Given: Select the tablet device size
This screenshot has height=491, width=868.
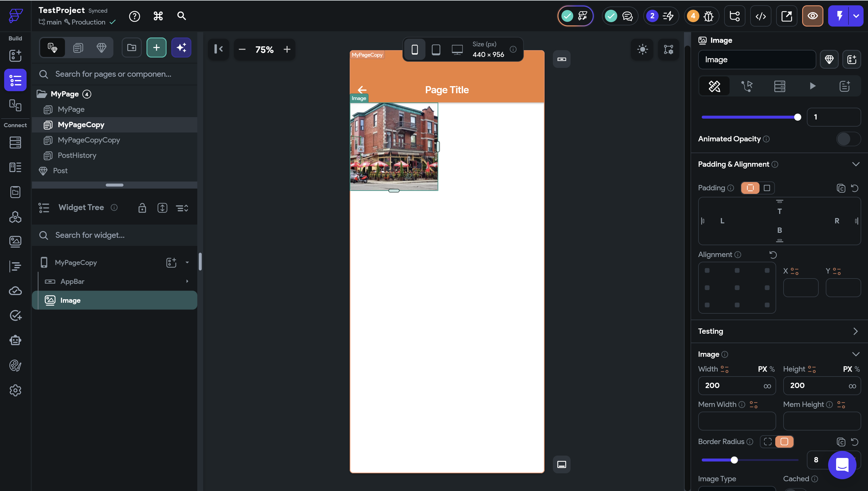Looking at the screenshot, I should [x=436, y=50].
